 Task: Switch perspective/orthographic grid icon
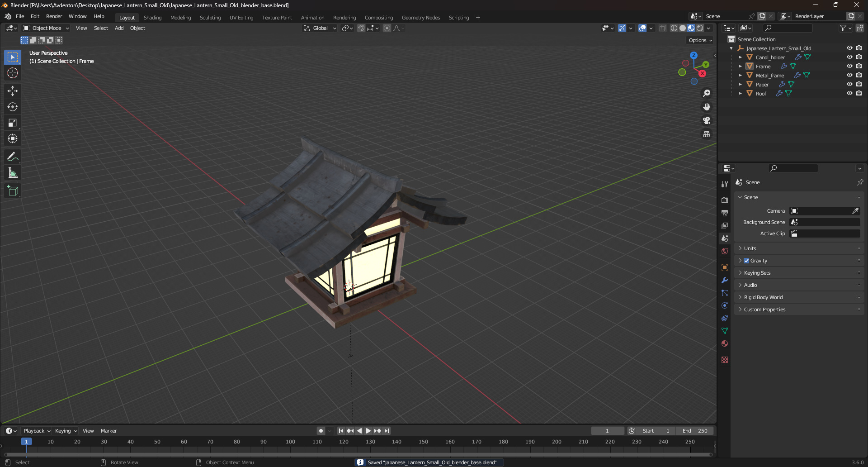point(707,134)
